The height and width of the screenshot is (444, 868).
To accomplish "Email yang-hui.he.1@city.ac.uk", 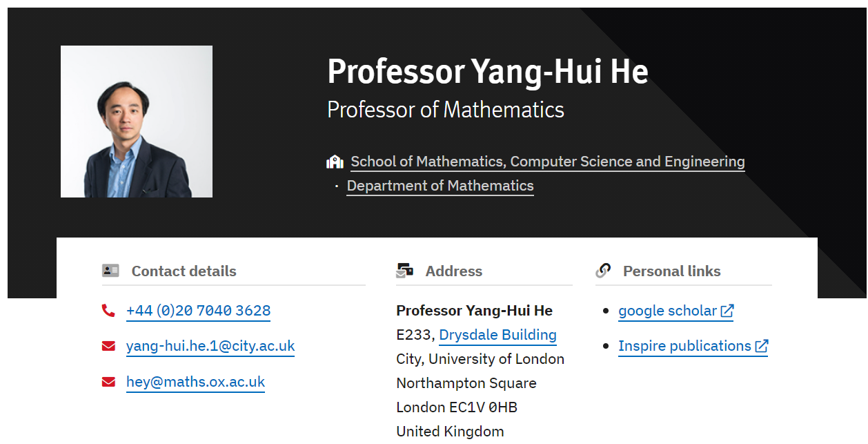I will (210, 346).
